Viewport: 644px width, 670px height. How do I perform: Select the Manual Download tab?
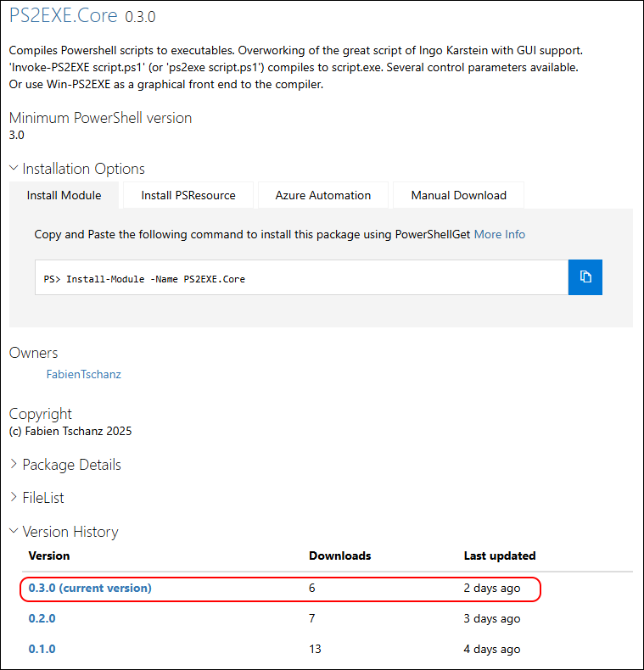point(458,195)
